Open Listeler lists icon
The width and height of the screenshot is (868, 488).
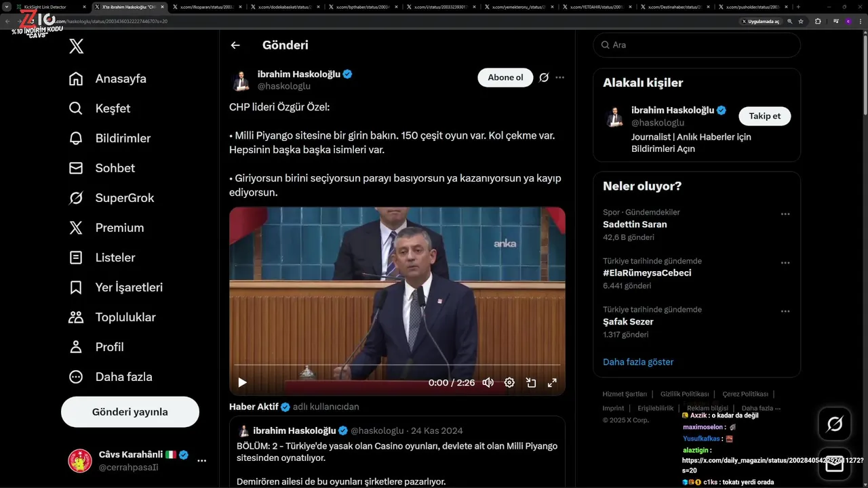[76, 258]
